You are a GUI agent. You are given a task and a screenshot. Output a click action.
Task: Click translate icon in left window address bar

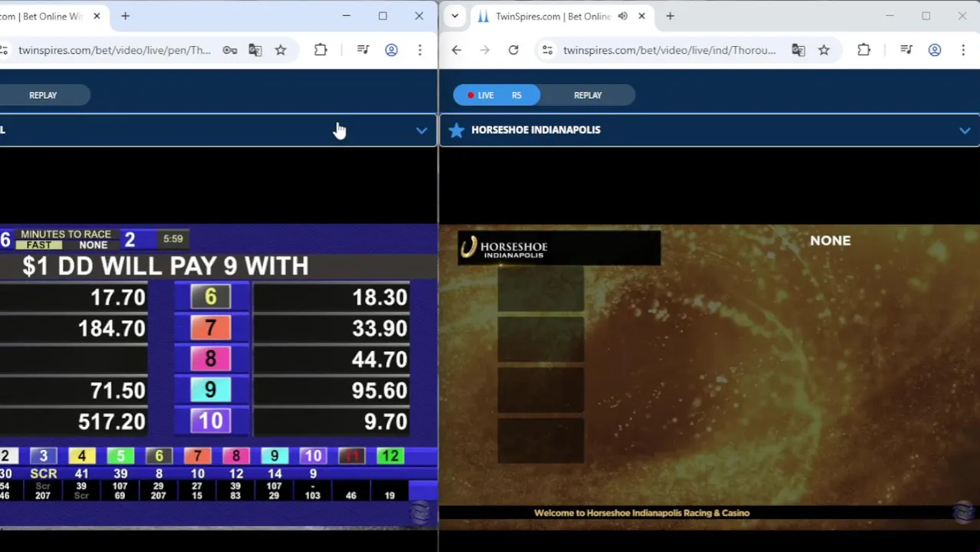pos(255,50)
